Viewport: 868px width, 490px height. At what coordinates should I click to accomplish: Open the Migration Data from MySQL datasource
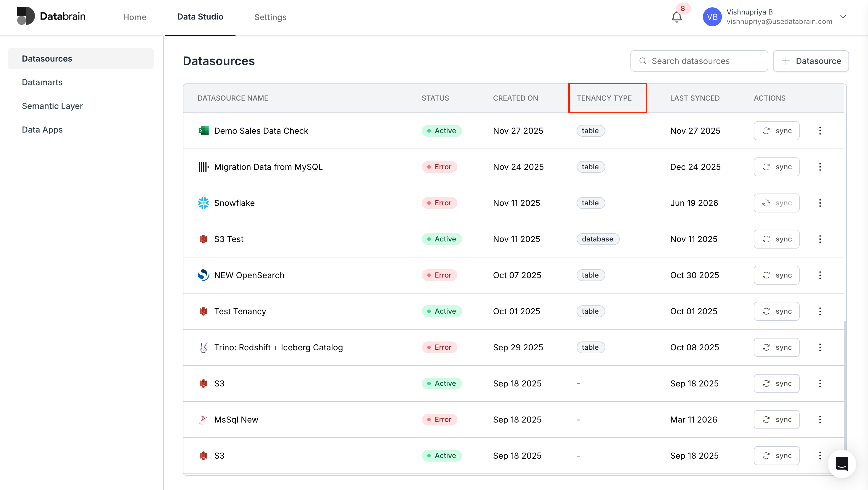268,167
